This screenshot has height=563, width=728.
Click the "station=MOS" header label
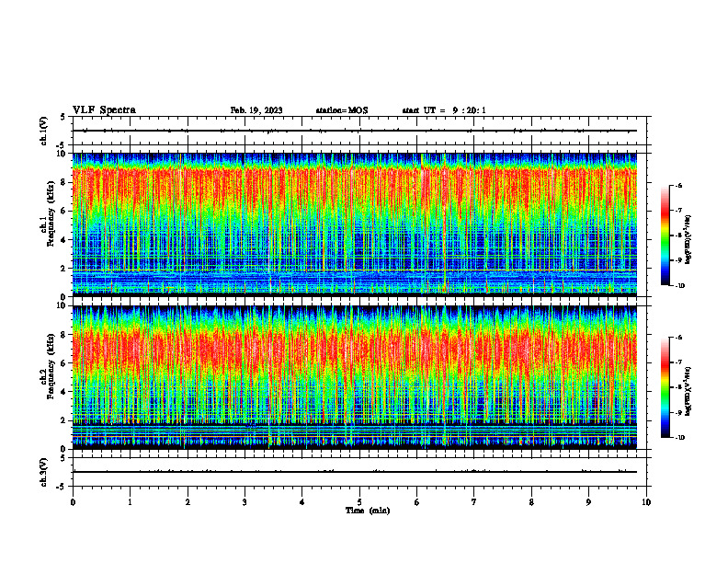click(342, 110)
